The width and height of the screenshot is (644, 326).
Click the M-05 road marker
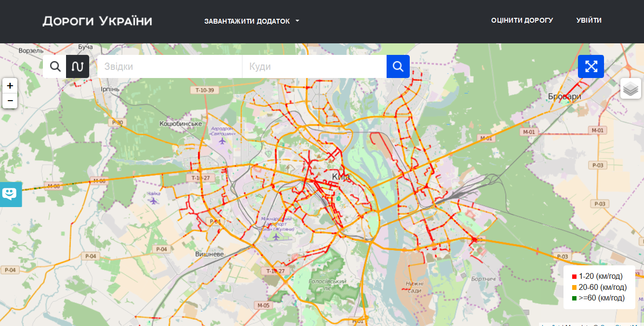pos(263,305)
